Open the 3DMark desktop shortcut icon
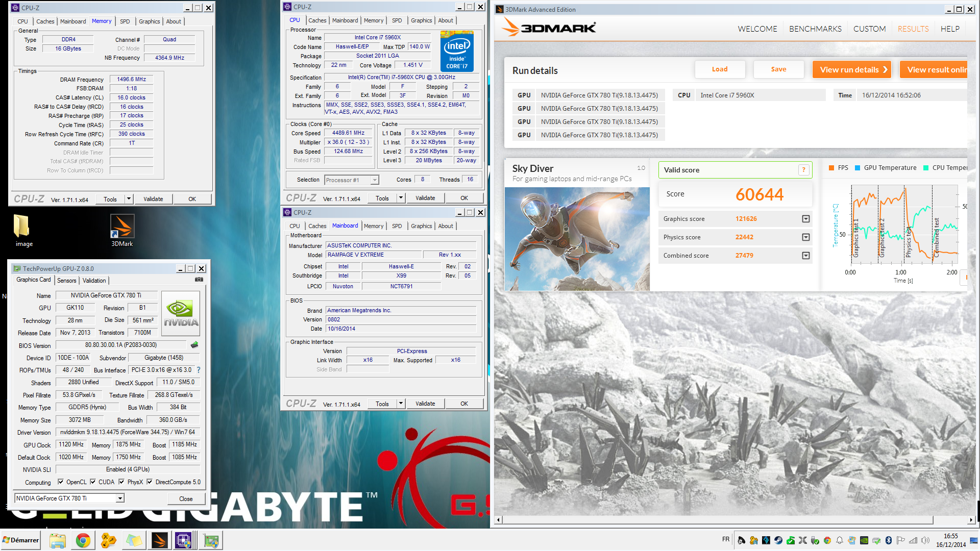The image size is (980, 551). coord(122,226)
